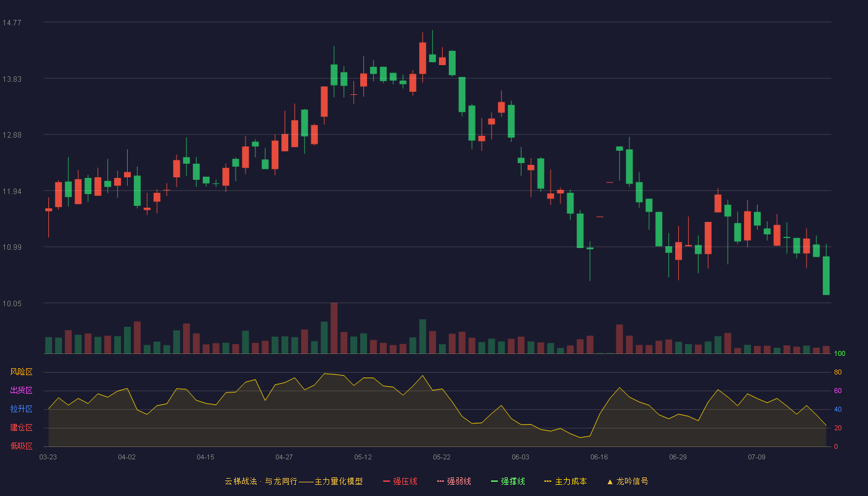The height and width of the screenshot is (496, 868).
Task: Click the 14.77 price axis label
Action: [x=12, y=23]
